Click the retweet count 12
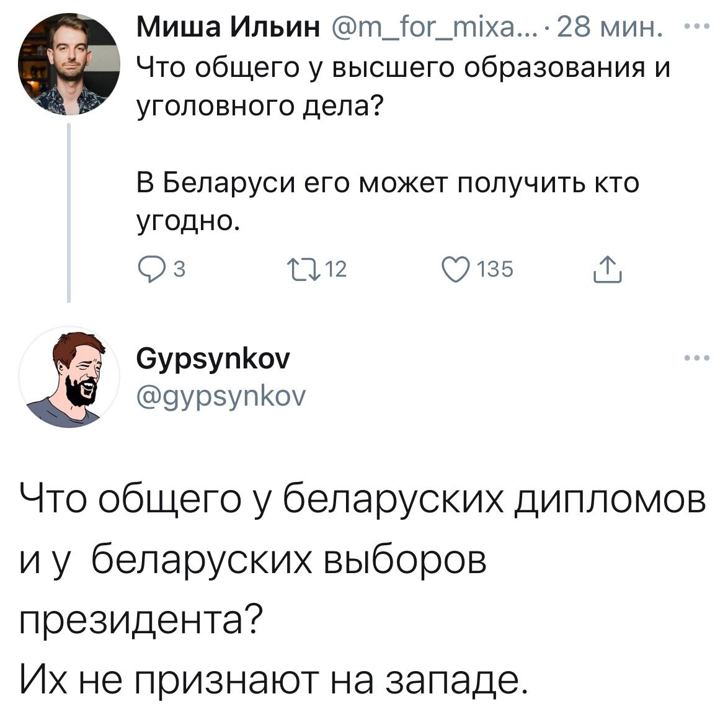 point(336,269)
